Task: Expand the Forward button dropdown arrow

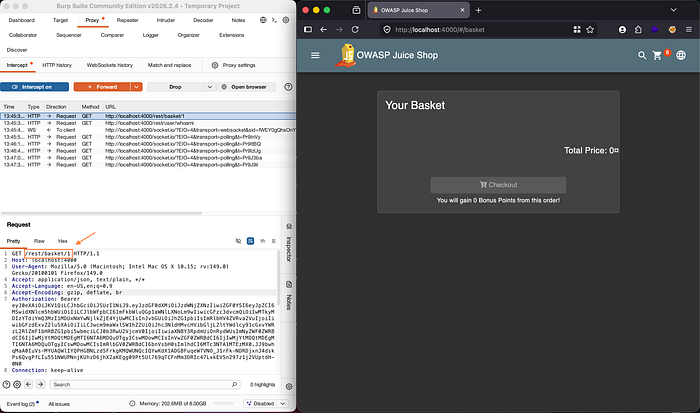Action: click(x=137, y=87)
